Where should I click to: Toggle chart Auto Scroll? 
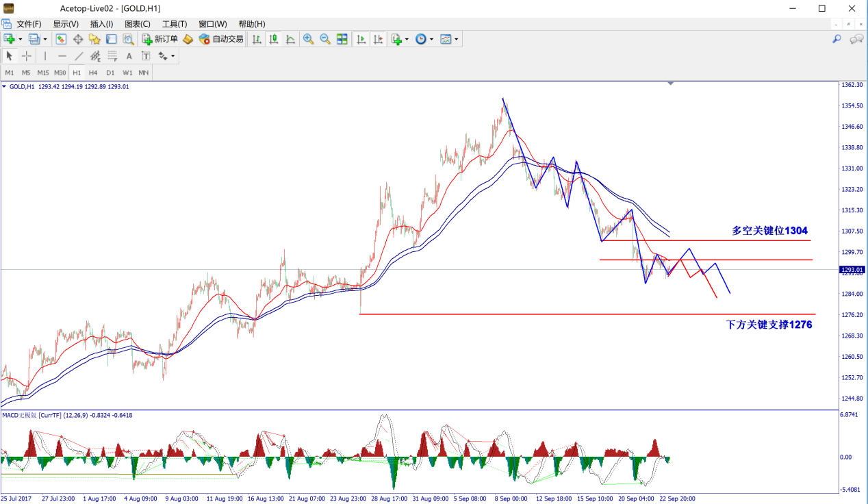(x=361, y=39)
